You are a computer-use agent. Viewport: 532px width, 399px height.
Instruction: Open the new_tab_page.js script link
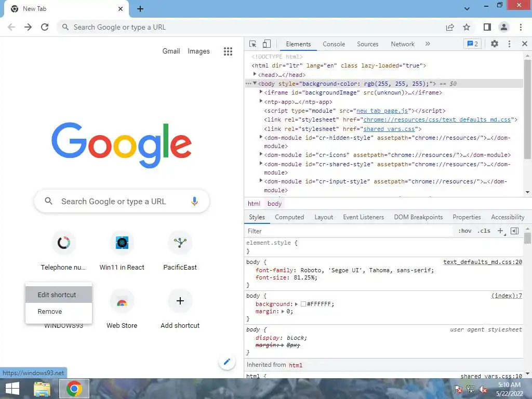tap(382, 111)
